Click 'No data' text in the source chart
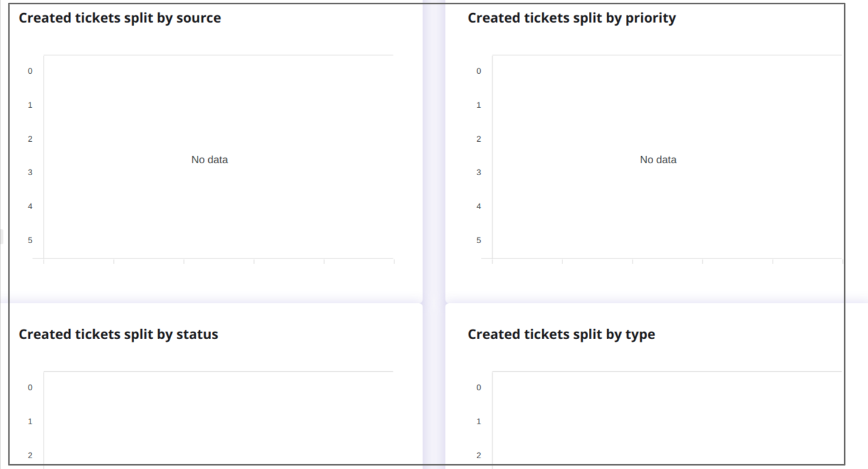 (208, 160)
